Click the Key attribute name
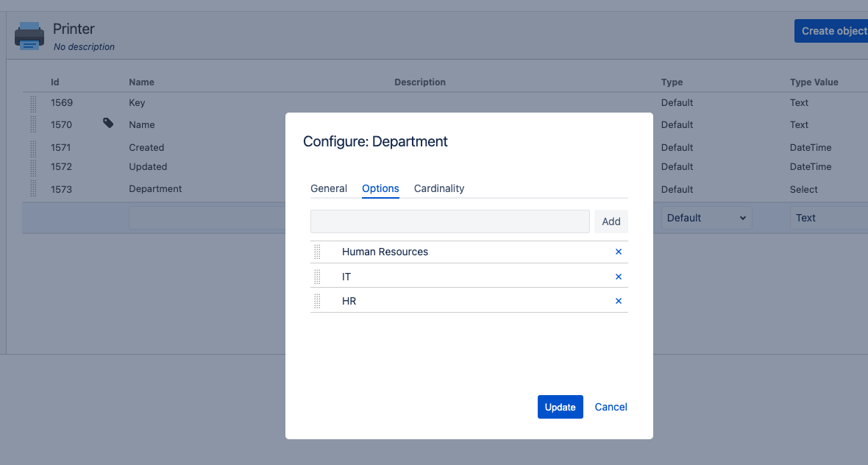Screen dimensions: 868x465 [137, 103]
